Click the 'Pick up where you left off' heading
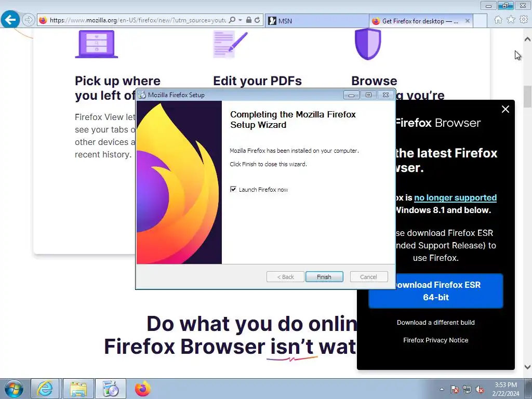This screenshot has height=399, width=532. pyautogui.click(x=117, y=88)
